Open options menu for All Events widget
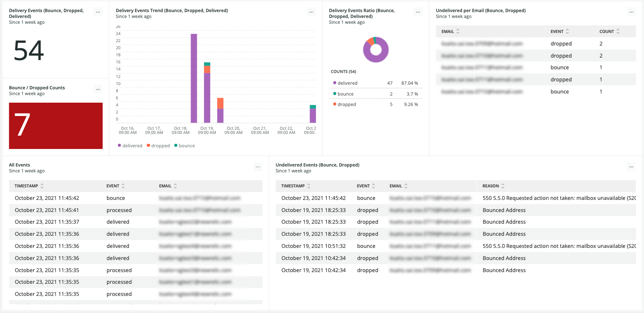The image size is (644, 313). pos(258,167)
